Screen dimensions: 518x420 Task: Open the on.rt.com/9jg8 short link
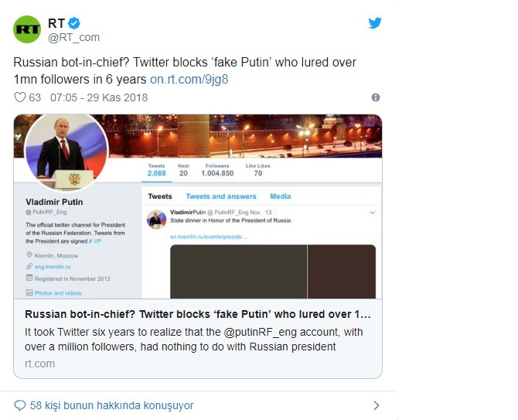click(189, 79)
